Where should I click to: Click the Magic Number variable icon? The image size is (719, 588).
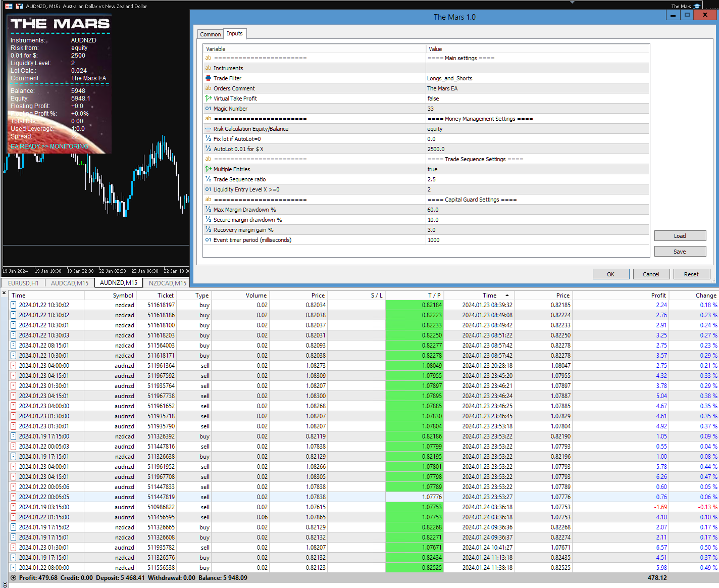[x=208, y=109]
